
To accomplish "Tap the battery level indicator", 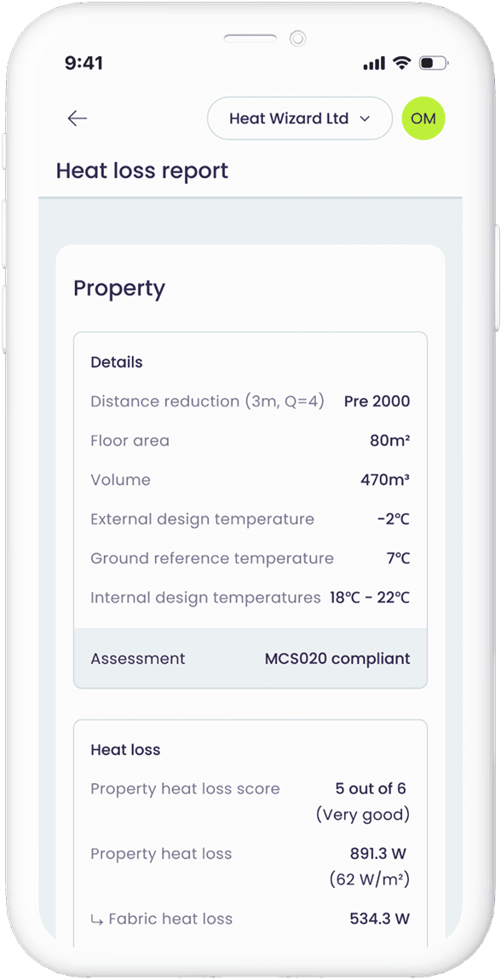I will click(x=433, y=62).
